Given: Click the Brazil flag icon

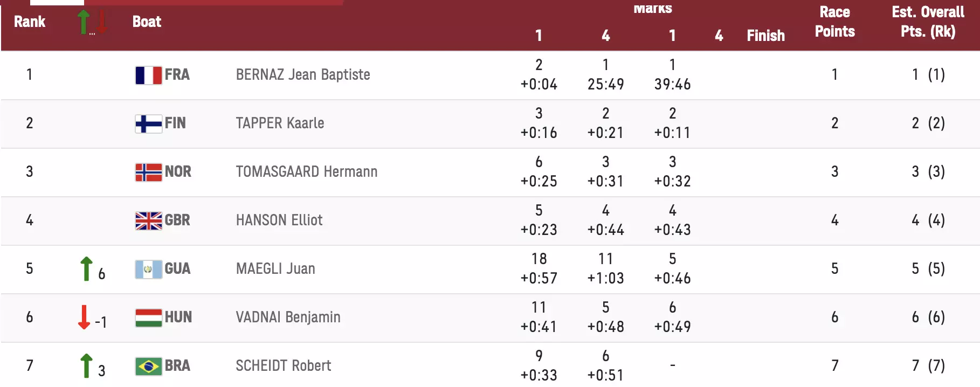Looking at the screenshot, I should point(148,366).
